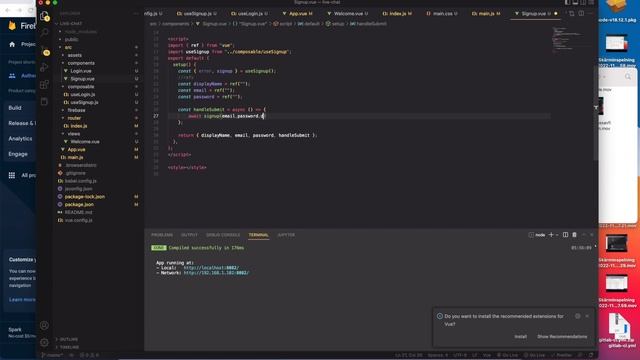
Task: Open vue.config.js in the explorer
Action: point(79,220)
